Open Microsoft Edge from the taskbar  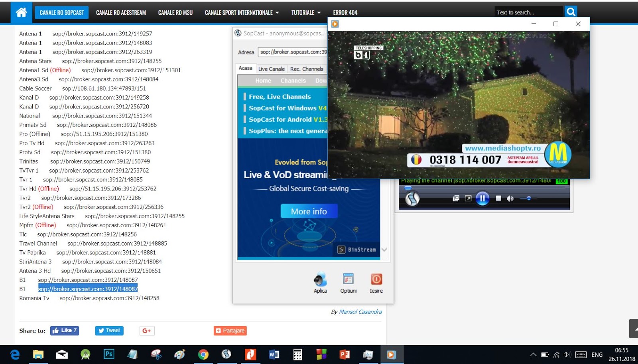pyautogui.click(x=15, y=354)
